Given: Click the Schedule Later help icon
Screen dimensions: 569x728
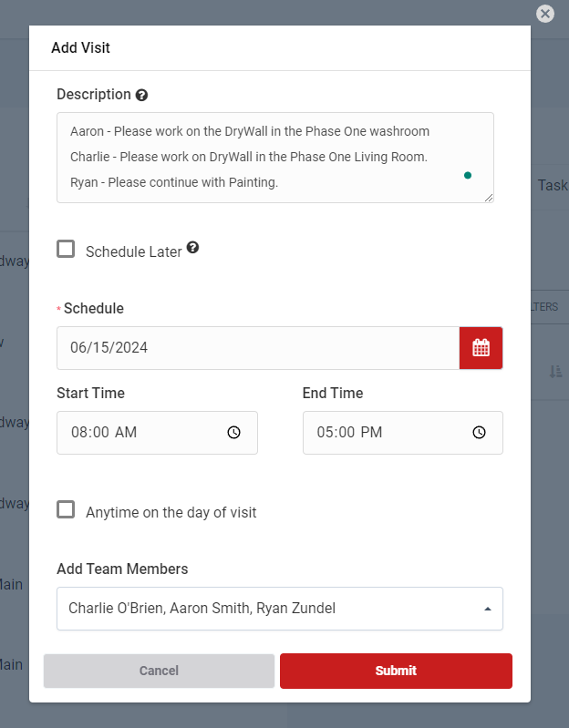Looking at the screenshot, I should [x=192, y=247].
